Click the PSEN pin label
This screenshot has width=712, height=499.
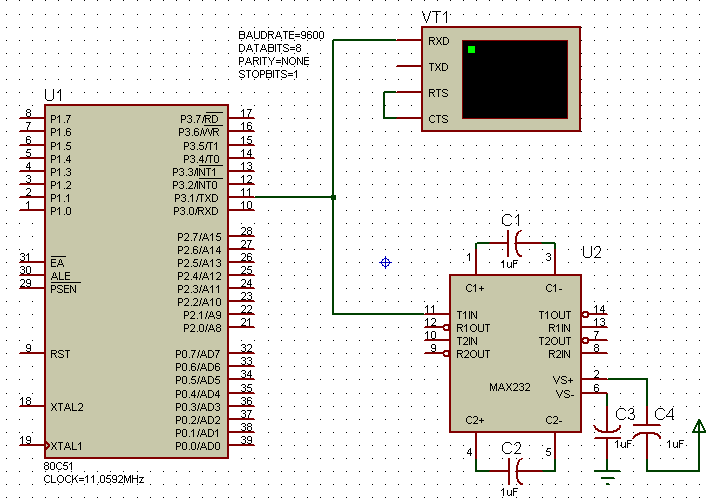tap(63, 289)
